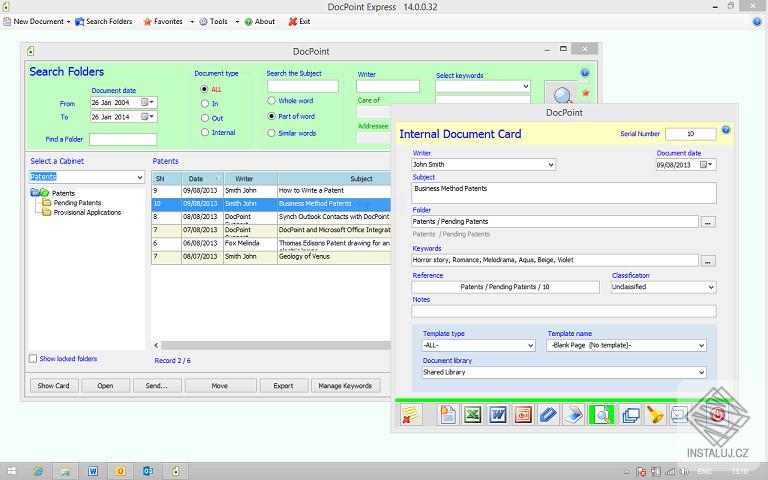Click the Exit menu item
The image size is (768, 480).
pos(299,22)
